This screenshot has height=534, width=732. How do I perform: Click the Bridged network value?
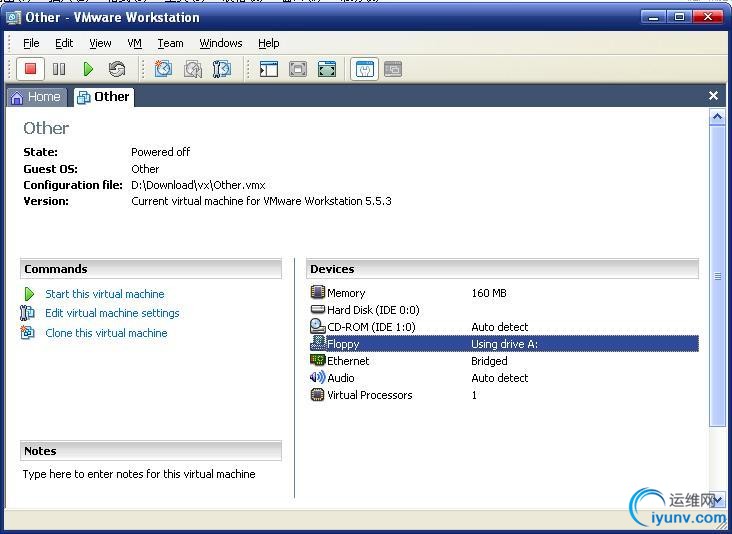click(x=489, y=361)
